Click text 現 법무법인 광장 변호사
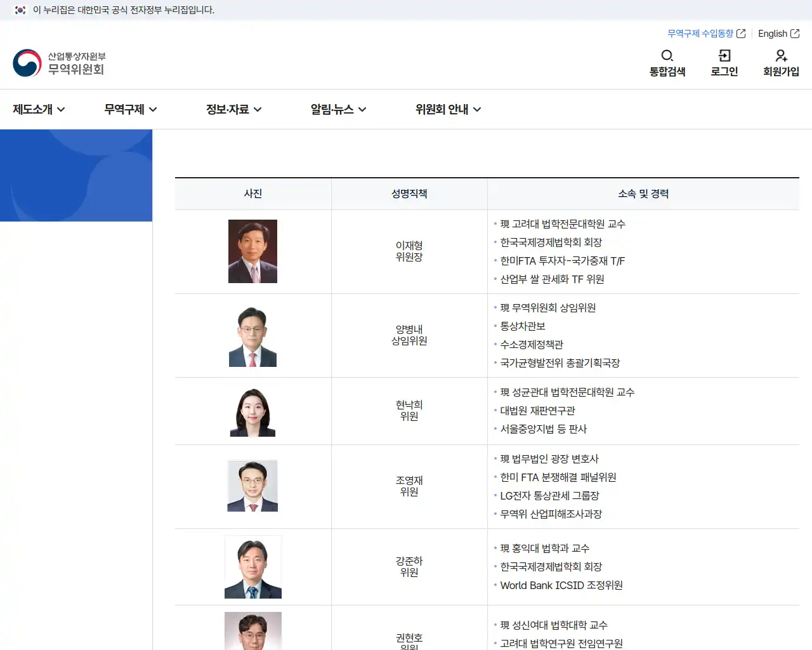The width and height of the screenshot is (812, 650). (x=549, y=459)
